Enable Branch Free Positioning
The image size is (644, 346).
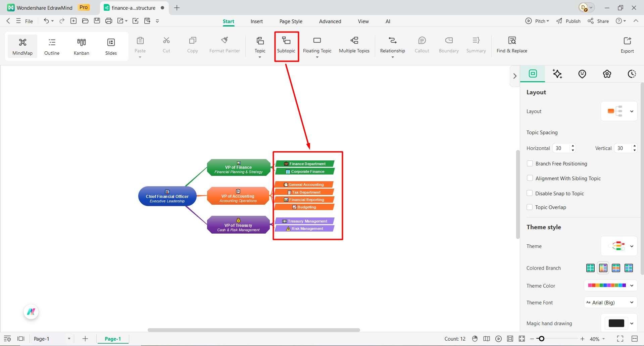(530, 163)
